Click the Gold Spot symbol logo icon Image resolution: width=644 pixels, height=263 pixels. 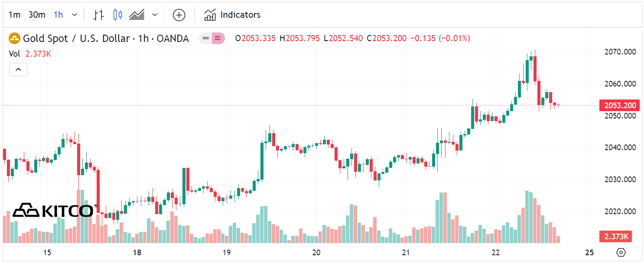click(x=15, y=38)
